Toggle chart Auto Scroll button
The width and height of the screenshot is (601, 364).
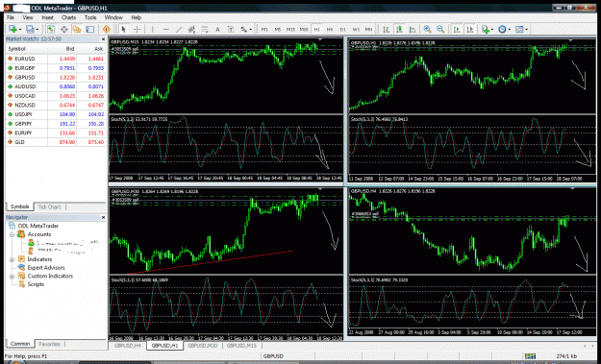457,29
